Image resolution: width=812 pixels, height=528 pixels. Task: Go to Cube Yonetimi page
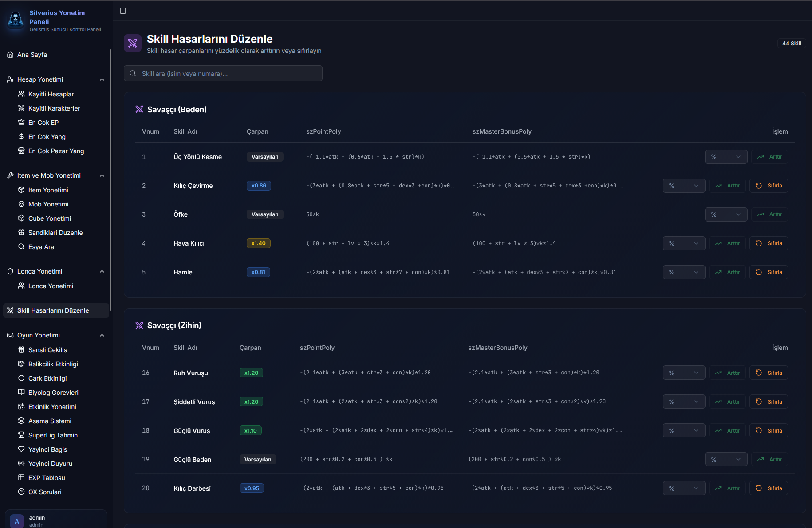pos(50,218)
